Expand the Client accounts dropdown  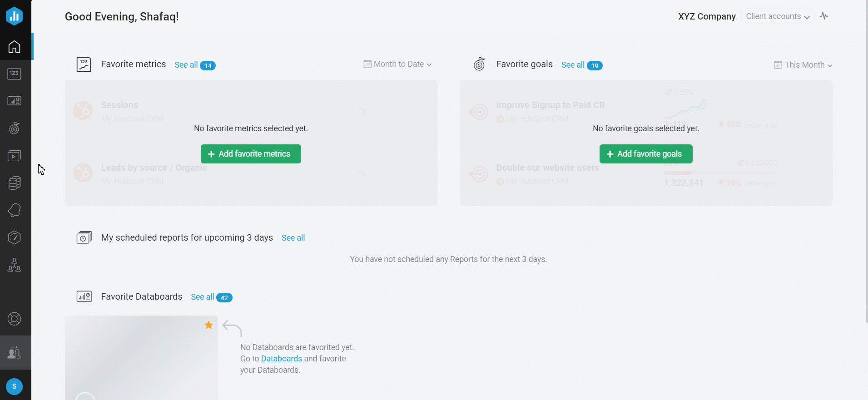(x=778, y=16)
